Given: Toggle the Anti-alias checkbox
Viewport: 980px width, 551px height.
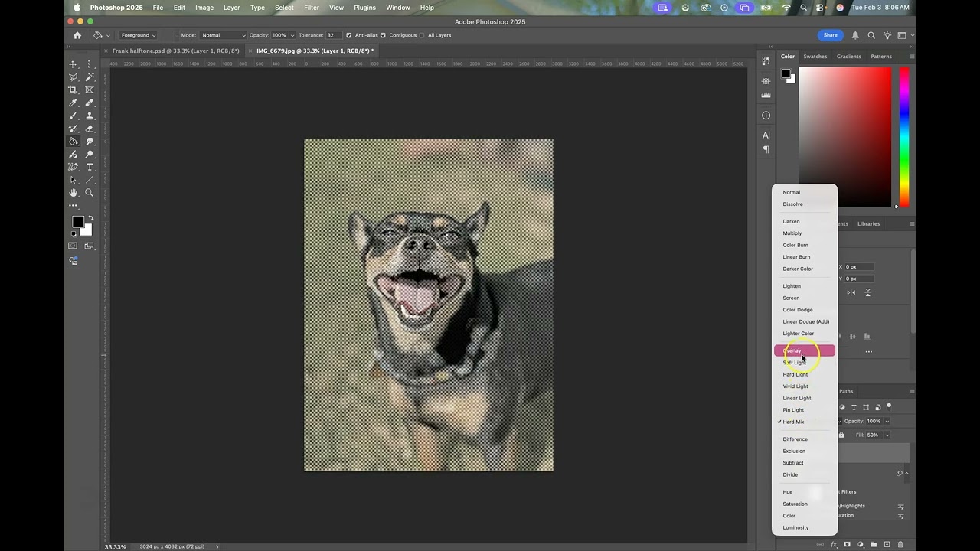Looking at the screenshot, I should coord(349,35).
